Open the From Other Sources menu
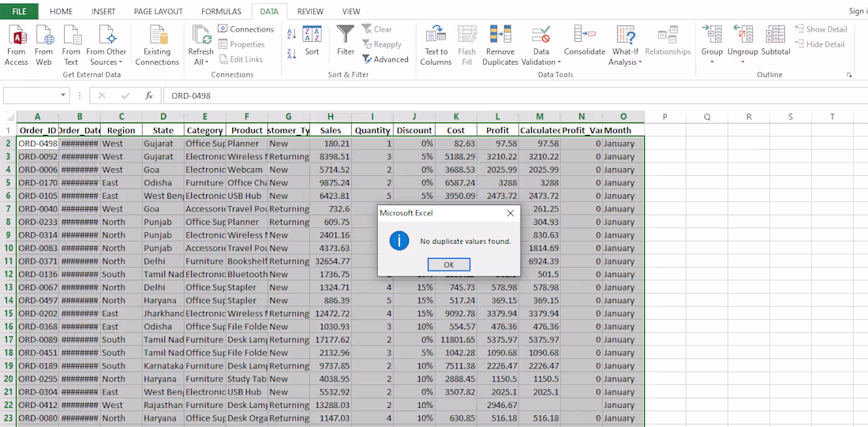The height and width of the screenshot is (427, 868). click(107, 46)
